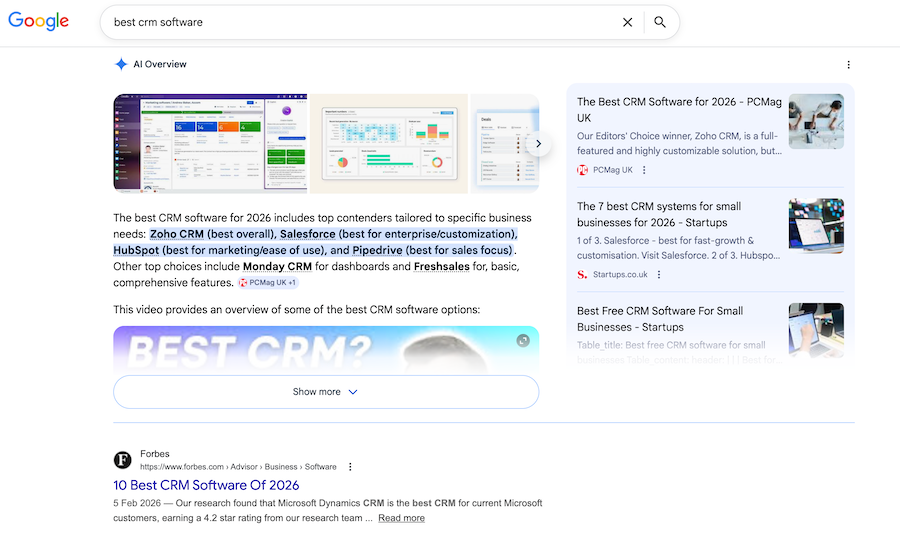Image resolution: width=900 pixels, height=537 pixels.
Task: Click the Freshsales link
Action: point(441,266)
